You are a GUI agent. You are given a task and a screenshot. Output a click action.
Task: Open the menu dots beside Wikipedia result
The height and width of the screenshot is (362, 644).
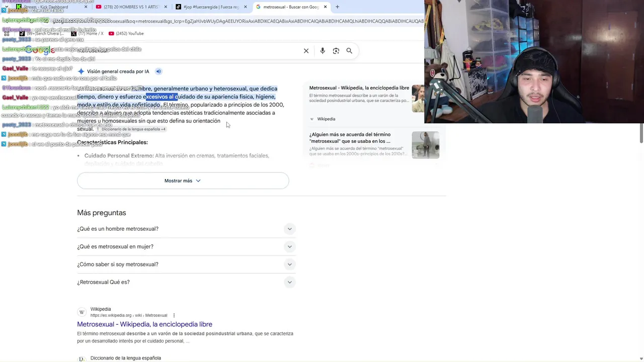174,315
